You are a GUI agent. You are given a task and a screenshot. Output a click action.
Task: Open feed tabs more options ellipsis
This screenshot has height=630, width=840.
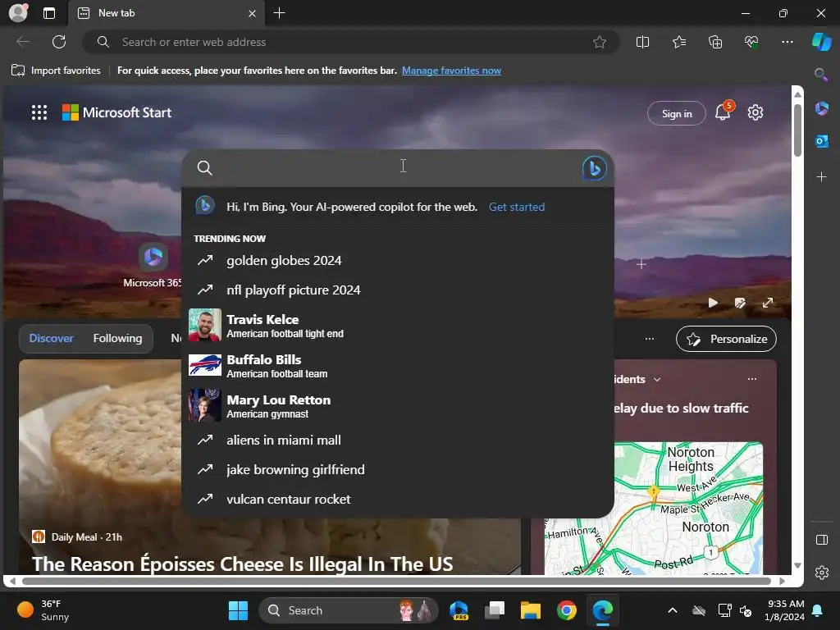coord(650,339)
